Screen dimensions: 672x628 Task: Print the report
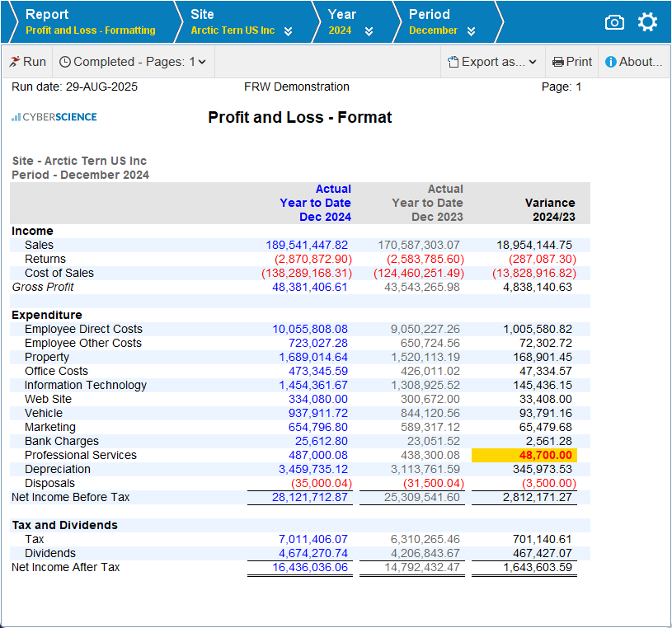[572, 62]
